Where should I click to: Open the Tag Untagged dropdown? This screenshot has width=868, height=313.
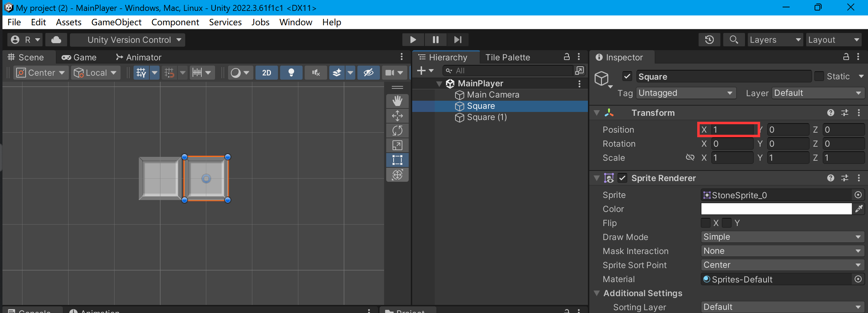point(686,93)
